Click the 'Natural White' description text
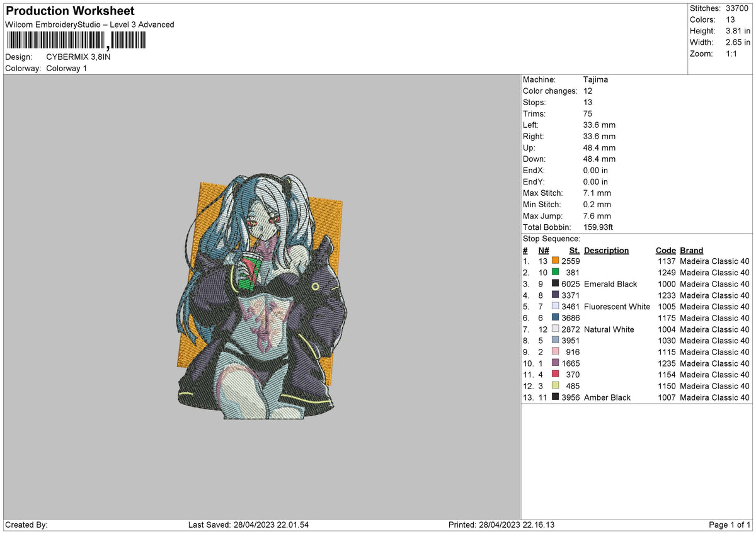Viewport: 756px width, 534px height. tap(609, 329)
